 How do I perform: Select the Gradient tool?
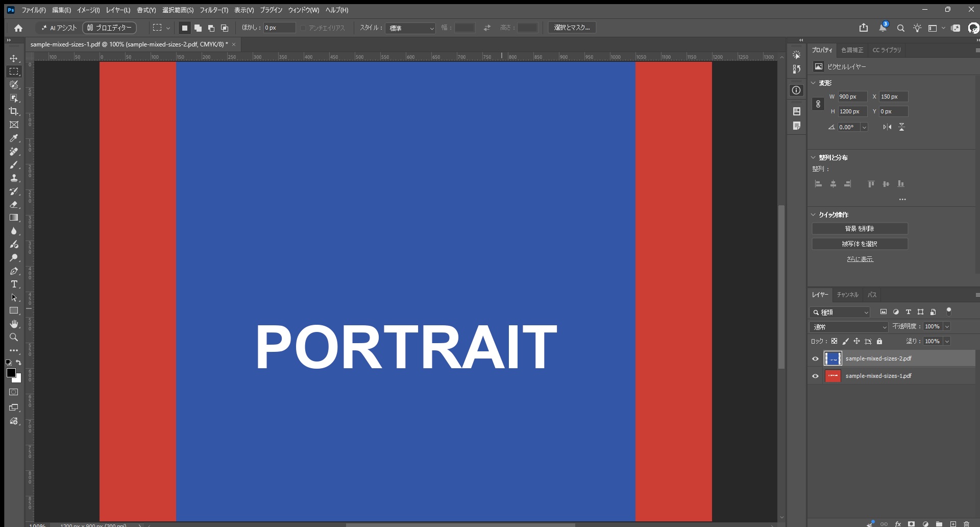point(14,218)
